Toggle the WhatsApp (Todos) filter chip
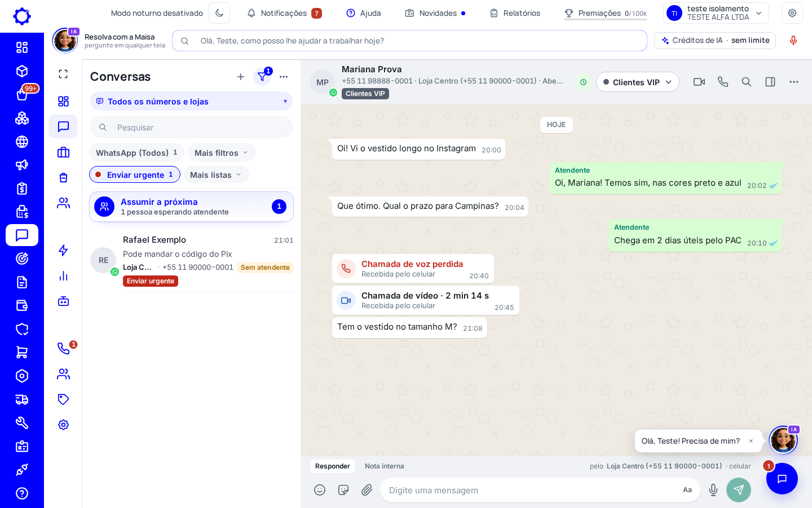Image resolution: width=812 pixels, height=508 pixels. 136,153
